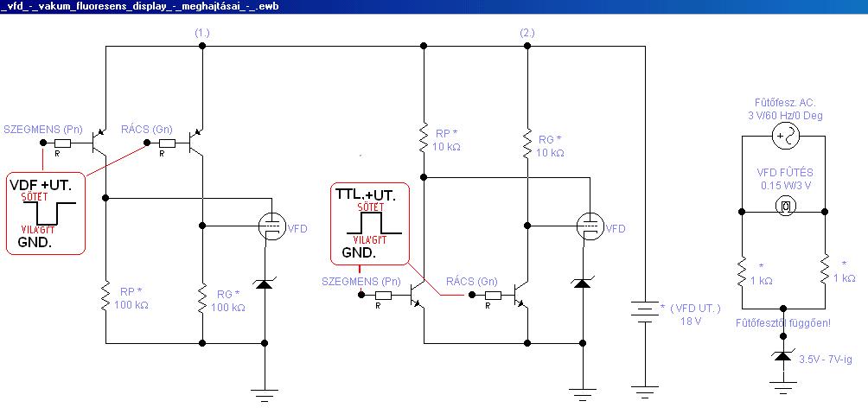This screenshot has height=414, width=868.
Task: Click the RÁCS (Gn) input terminal dot in circuit (2.)
Action: tap(472, 296)
